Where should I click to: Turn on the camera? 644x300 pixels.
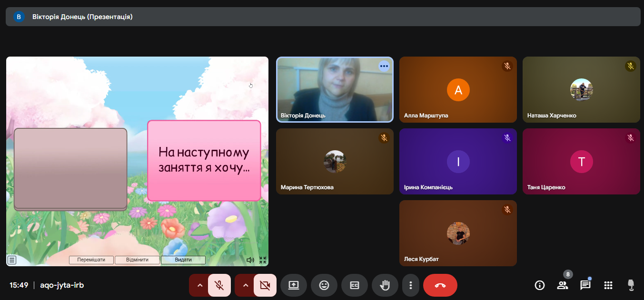tap(265, 285)
